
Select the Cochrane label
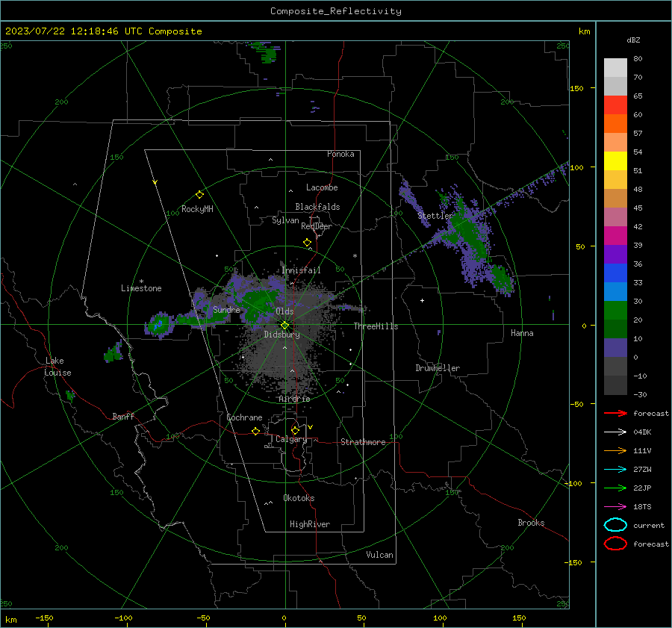tap(244, 417)
